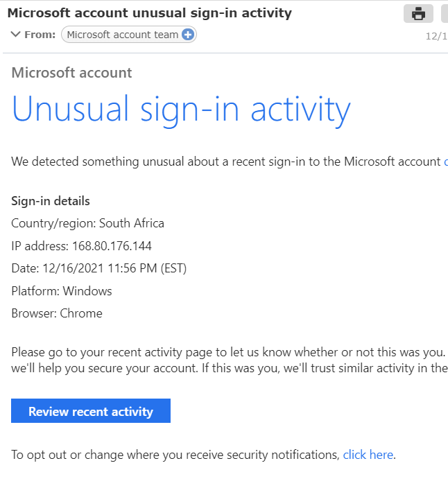Click the partially visible button beside print
Image resolution: width=448 pixels, height=488 pixels.
(444, 14)
